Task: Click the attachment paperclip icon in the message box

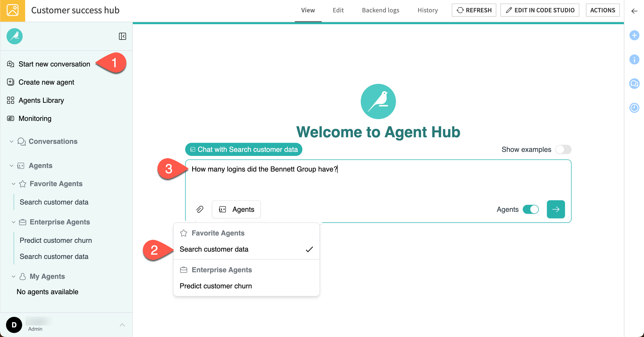Action: pyautogui.click(x=200, y=209)
